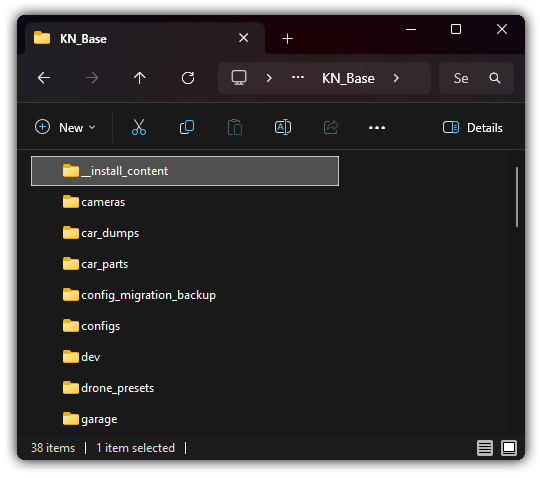Add a new tab with plus button
Image resolution: width=540 pixels, height=478 pixels.
tap(287, 39)
